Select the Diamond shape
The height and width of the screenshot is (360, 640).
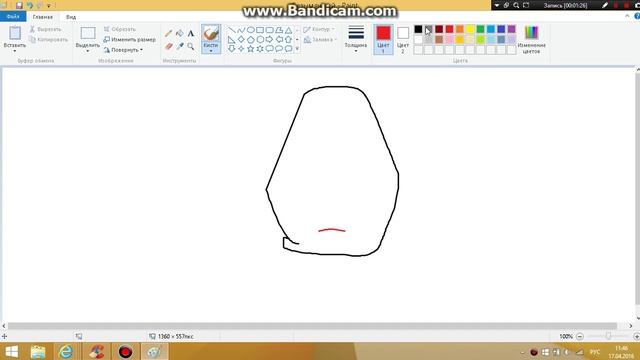pyautogui.click(x=241, y=40)
